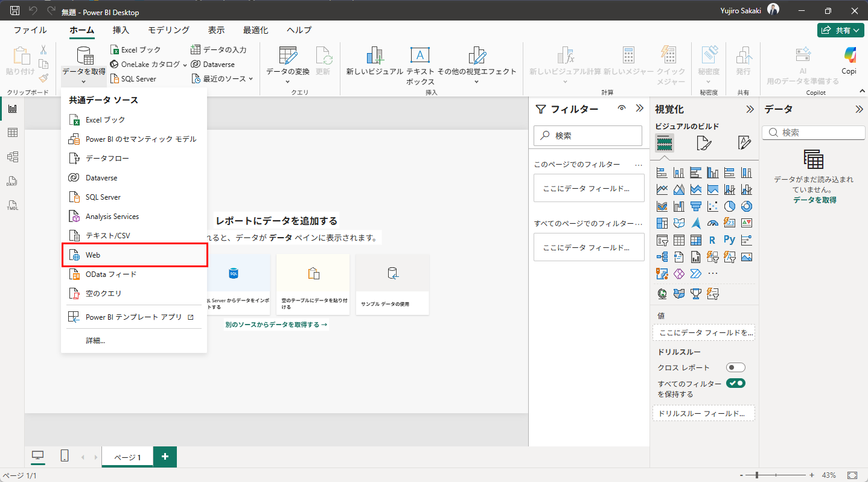
Task: Click データを取得 link in データ pane
Action: pyautogui.click(x=814, y=200)
